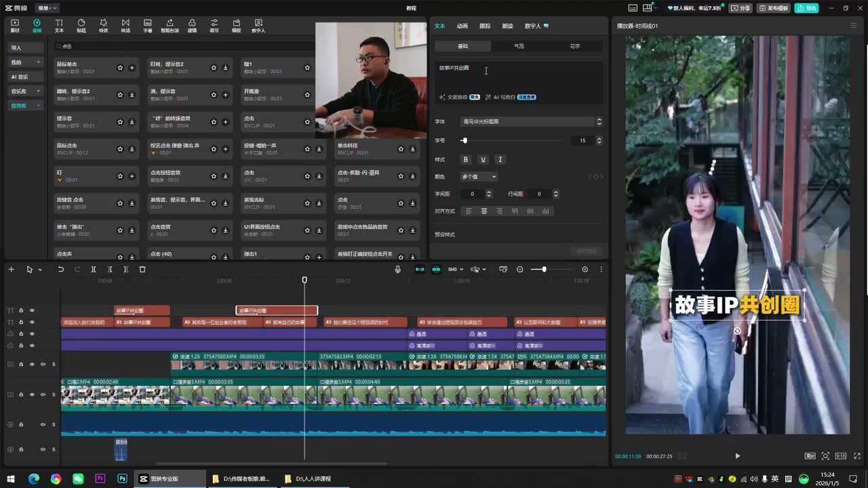Image resolution: width=868 pixels, height=488 pixels.
Task: Download the 嘟咚, 提示音2 sound effect
Action: click(x=132, y=95)
